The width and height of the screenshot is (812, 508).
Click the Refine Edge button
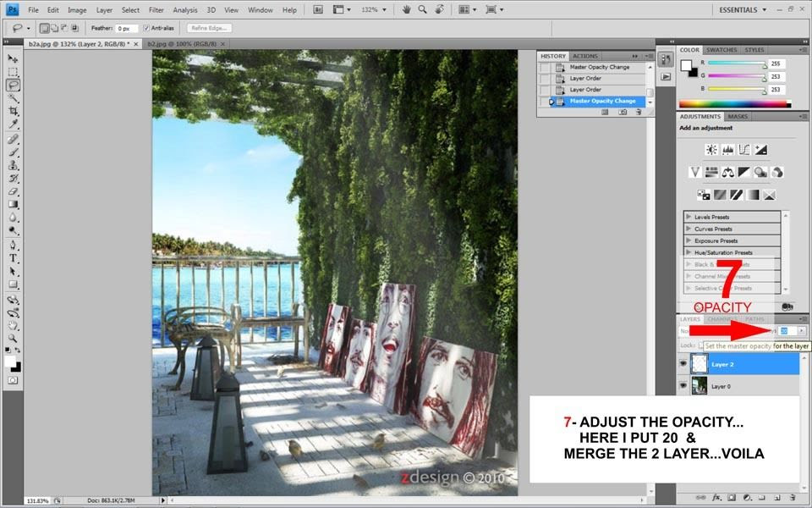(x=209, y=28)
